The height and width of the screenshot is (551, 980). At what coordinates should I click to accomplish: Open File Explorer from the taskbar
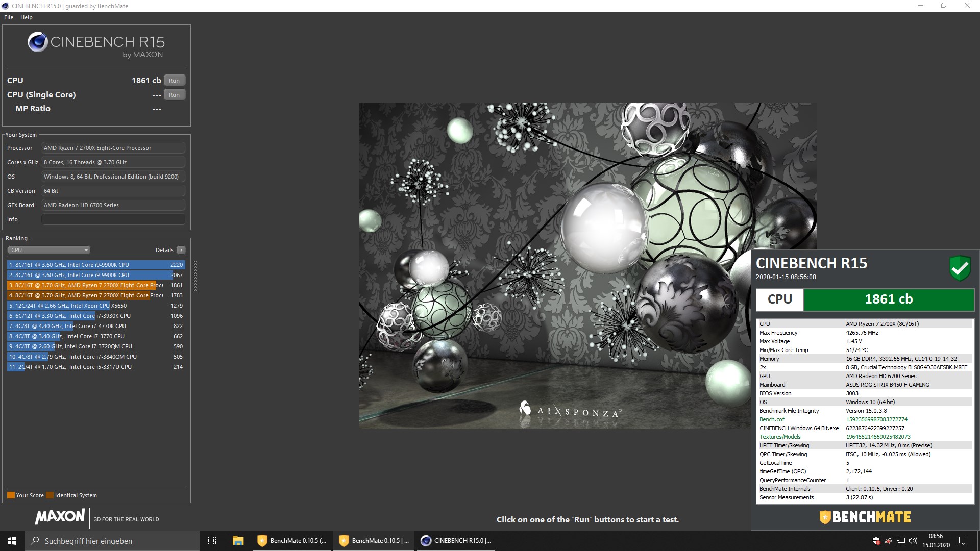click(x=238, y=541)
